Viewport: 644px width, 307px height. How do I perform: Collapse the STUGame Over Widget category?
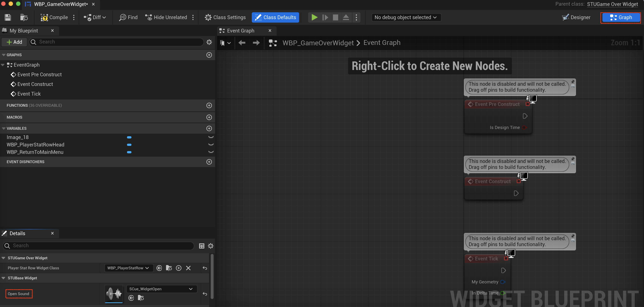click(4, 258)
